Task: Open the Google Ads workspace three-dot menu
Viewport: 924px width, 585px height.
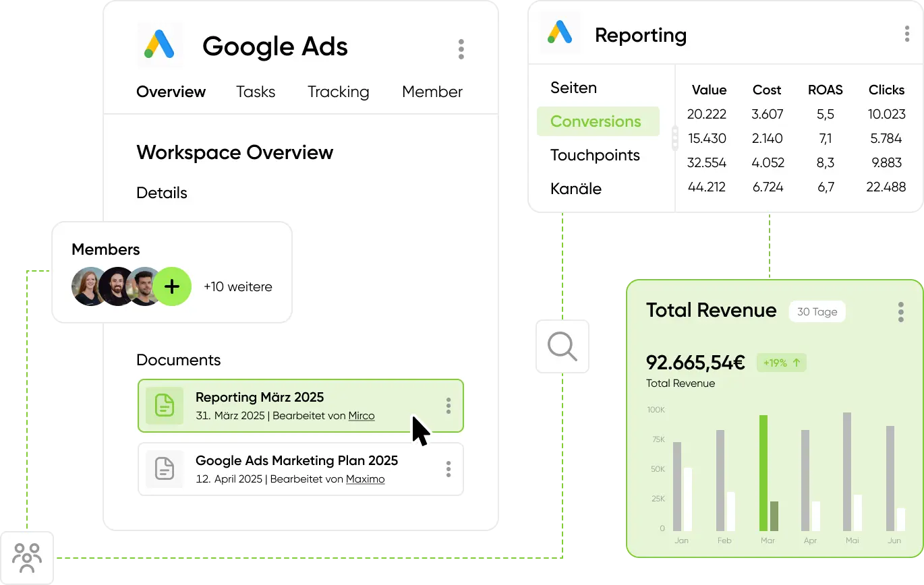Action: pos(461,49)
